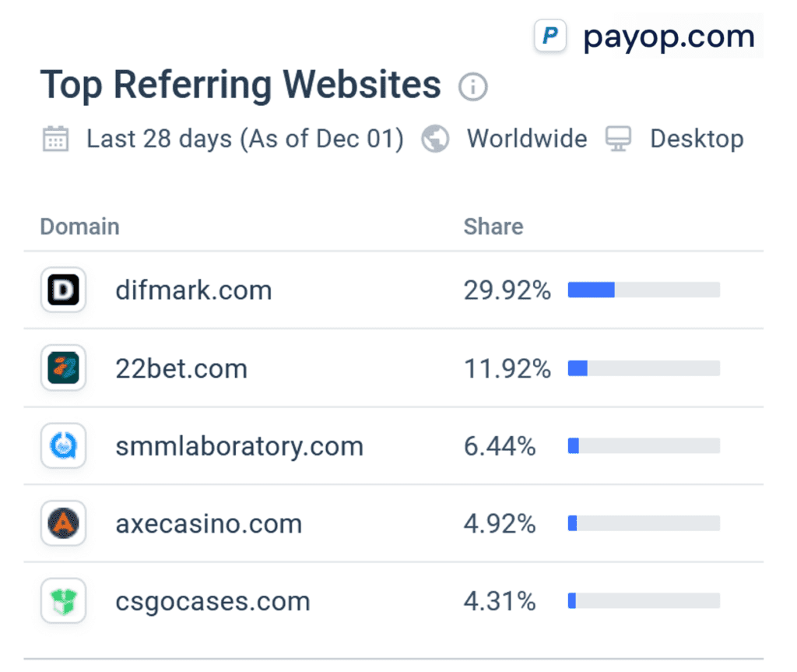Screen dimensions: 797x672
Task: Select the smmlaboratory.com favicon
Action: (62, 445)
